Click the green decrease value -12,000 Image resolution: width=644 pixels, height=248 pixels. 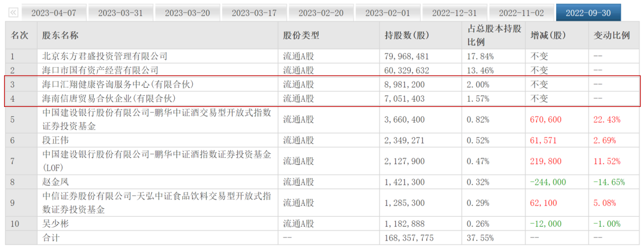(x=546, y=224)
